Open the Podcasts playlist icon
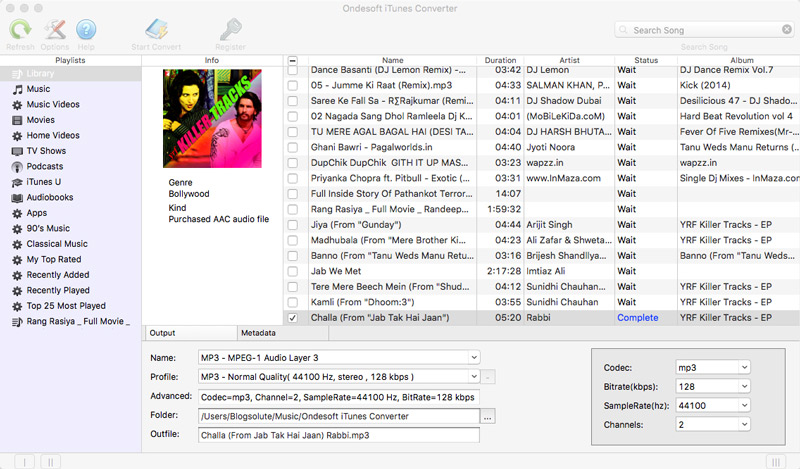Image resolution: width=800 pixels, height=469 pixels. coord(17,167)
